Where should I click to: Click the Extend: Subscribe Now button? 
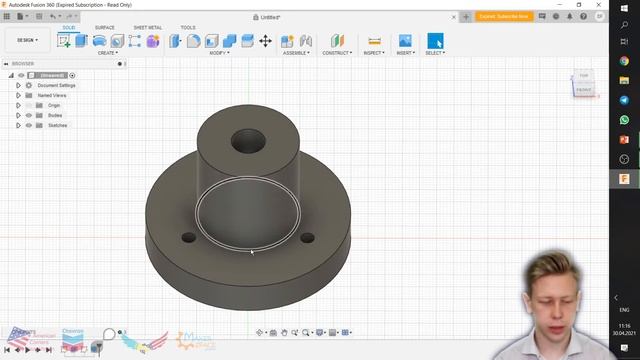pos(504,16)
